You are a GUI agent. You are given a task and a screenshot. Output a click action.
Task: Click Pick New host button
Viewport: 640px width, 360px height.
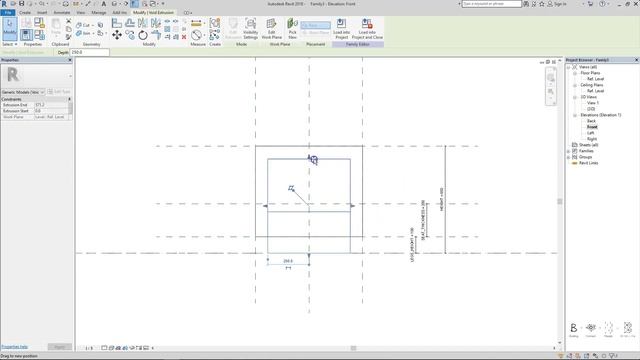coord(292,29)
